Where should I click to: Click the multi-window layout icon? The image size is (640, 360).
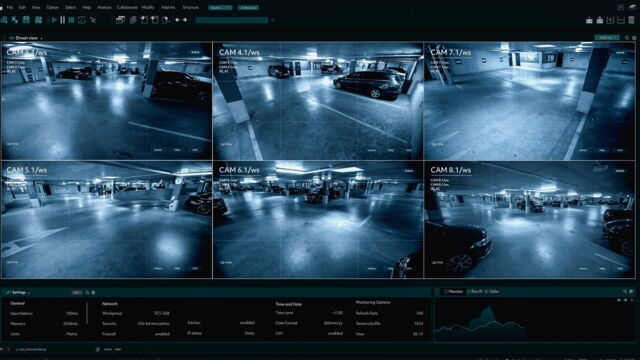(120, 20)
